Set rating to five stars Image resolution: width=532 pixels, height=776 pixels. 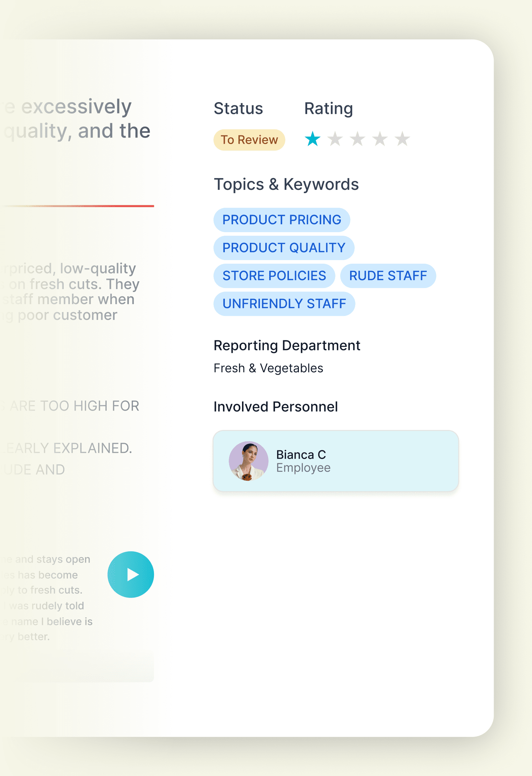coord(402,139)
